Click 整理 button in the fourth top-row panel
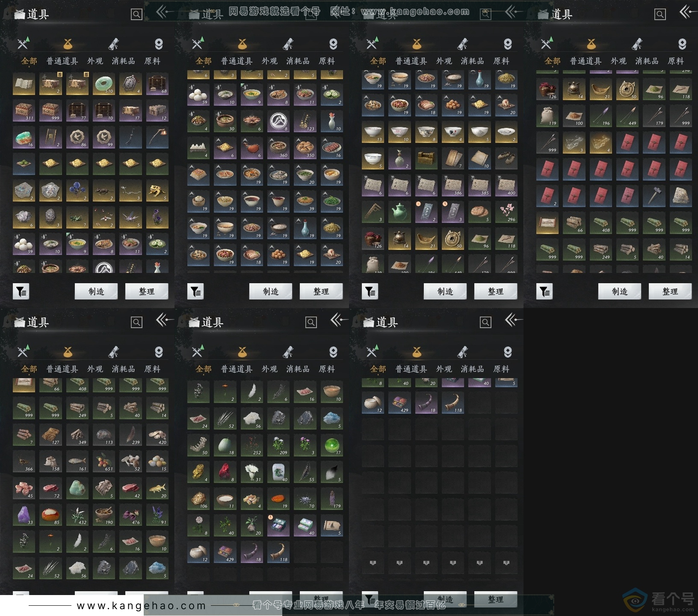 tap(670, 291)
